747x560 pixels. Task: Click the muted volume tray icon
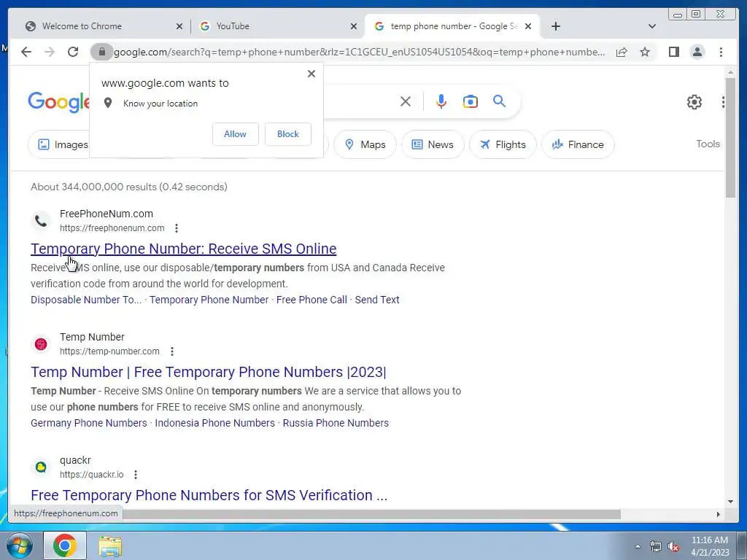tap(673, 547)
